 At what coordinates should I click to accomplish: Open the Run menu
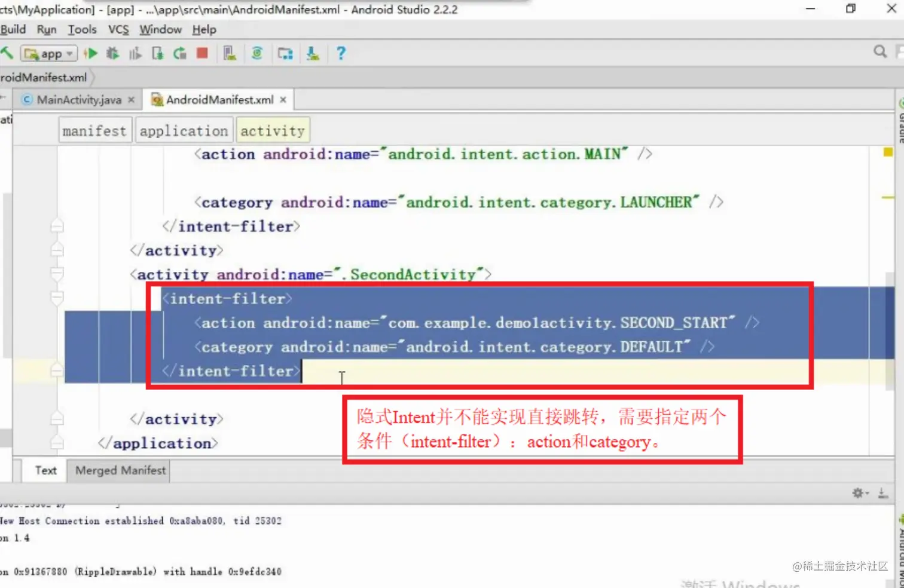tap(47, 29)
